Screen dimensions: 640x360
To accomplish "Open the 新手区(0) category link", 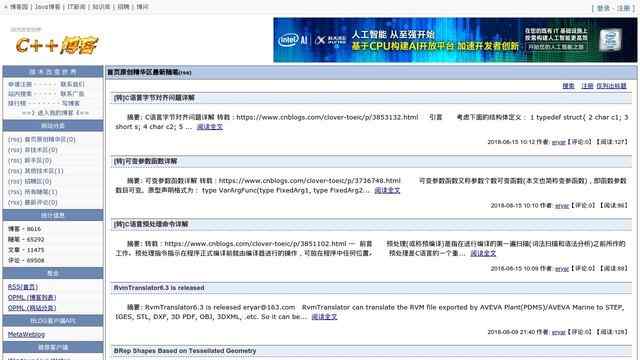I will (38, 160).
